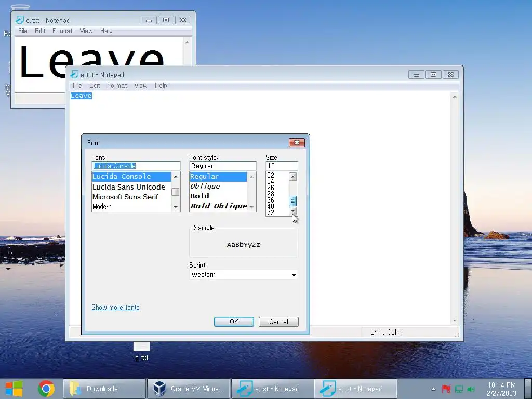
Task: Click Show desktop strip at taskbar end
Action: [x=528, y=389]
